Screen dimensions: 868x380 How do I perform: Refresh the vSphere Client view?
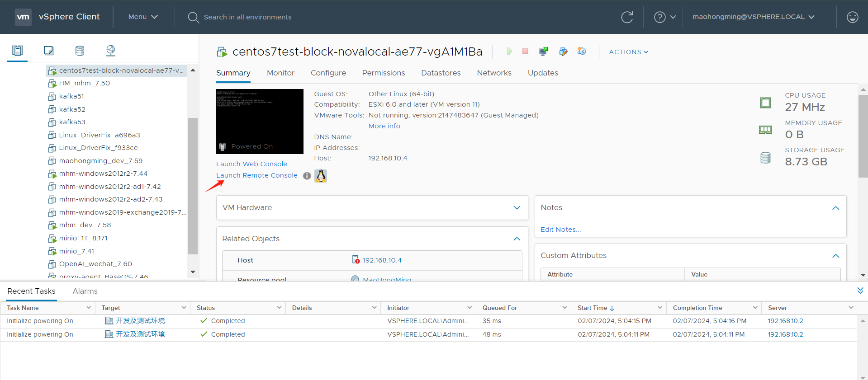pos(627,17)
